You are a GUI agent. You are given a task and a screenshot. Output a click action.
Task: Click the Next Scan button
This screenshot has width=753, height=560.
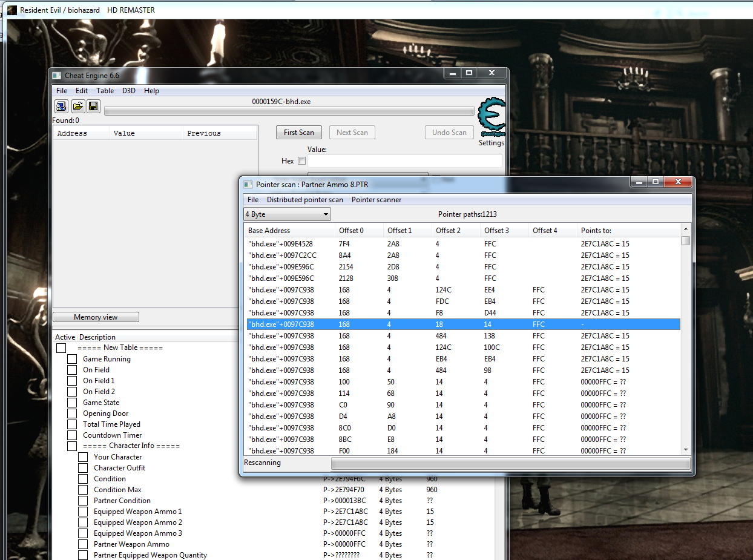pyautogui.click(x=352, y=133)
